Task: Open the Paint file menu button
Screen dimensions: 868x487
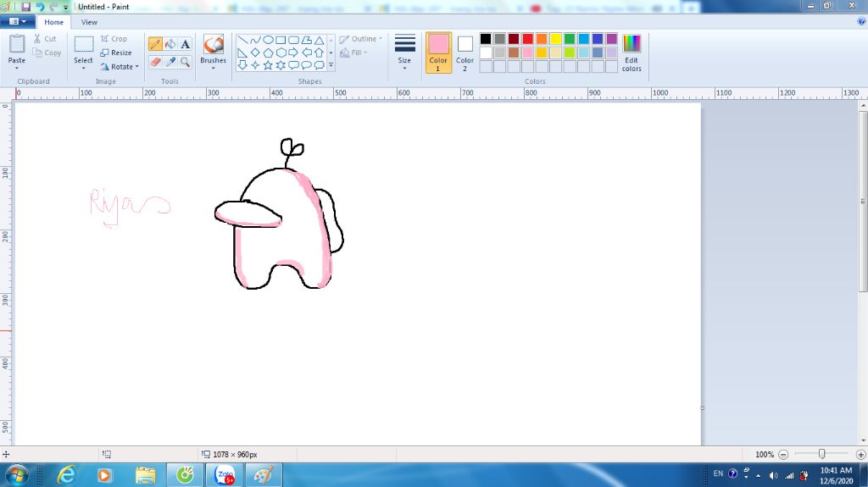Action: tap(18, 21)
